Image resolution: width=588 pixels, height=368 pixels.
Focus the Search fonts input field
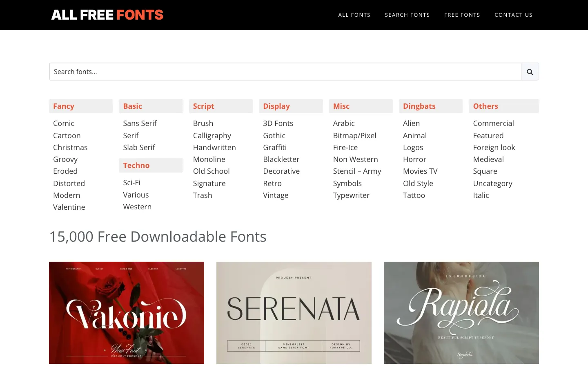point(285,72)
